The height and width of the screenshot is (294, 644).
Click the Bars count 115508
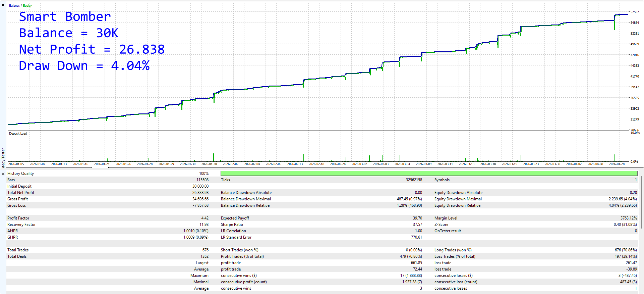coord(202,180)
